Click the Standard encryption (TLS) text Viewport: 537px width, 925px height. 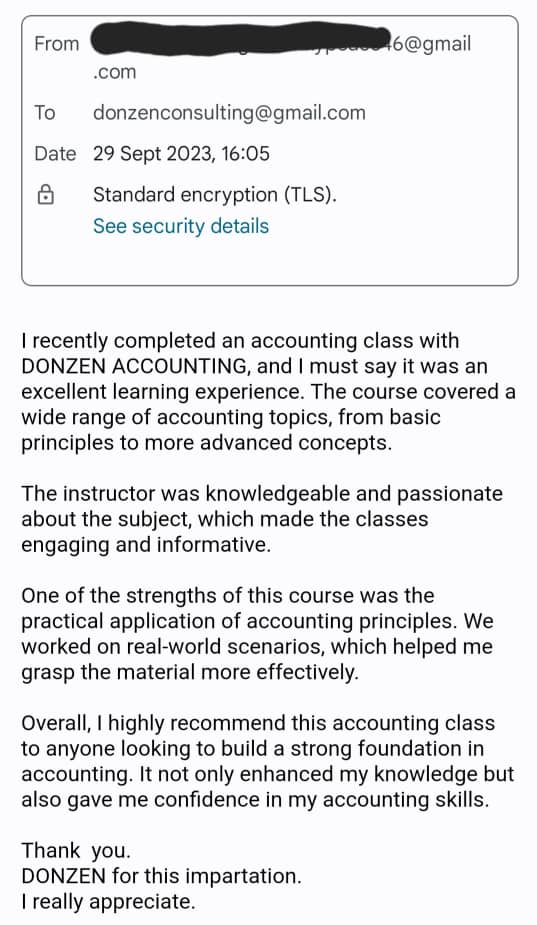(215, 195)
